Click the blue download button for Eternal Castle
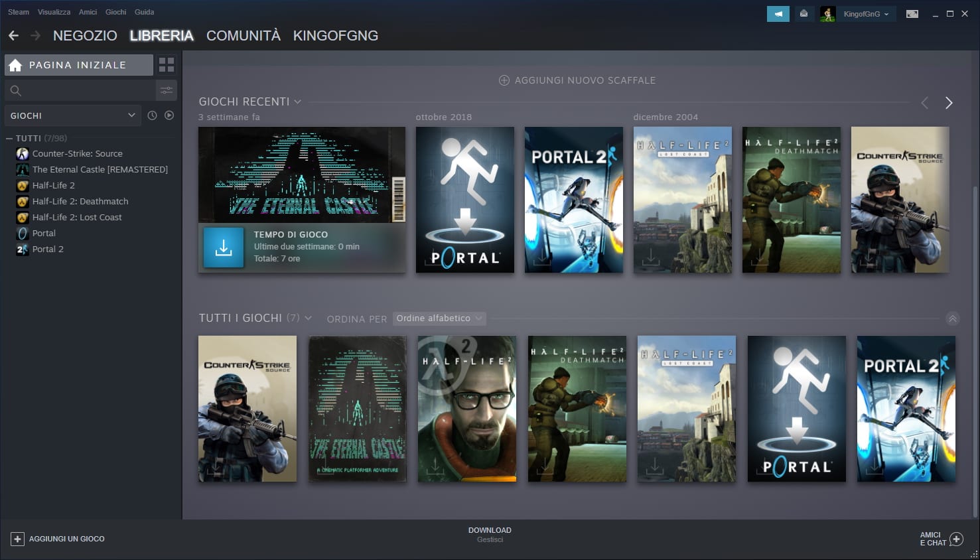Screen dimensions: 980x560 tap(224, 247)
